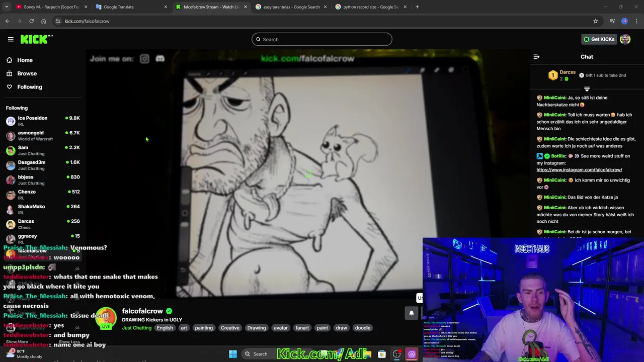Select the Creative tag

(x=230, y=328)
